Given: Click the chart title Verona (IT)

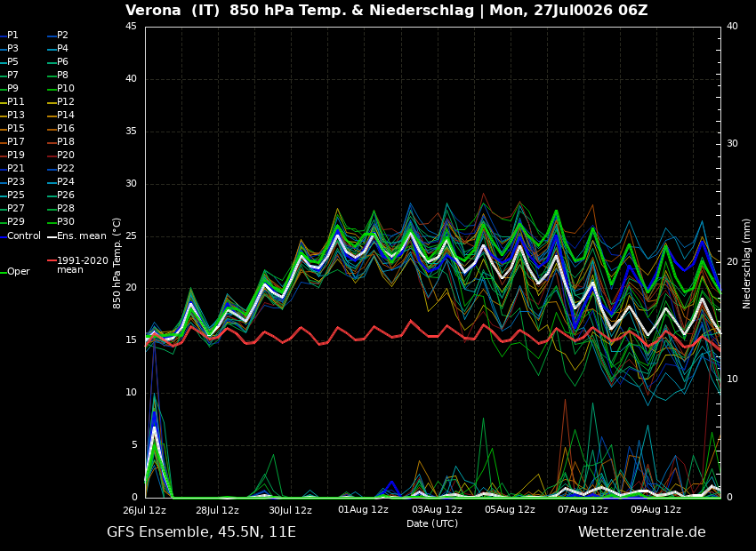Looking at the screenshot, I should click(x=174, y=11).
